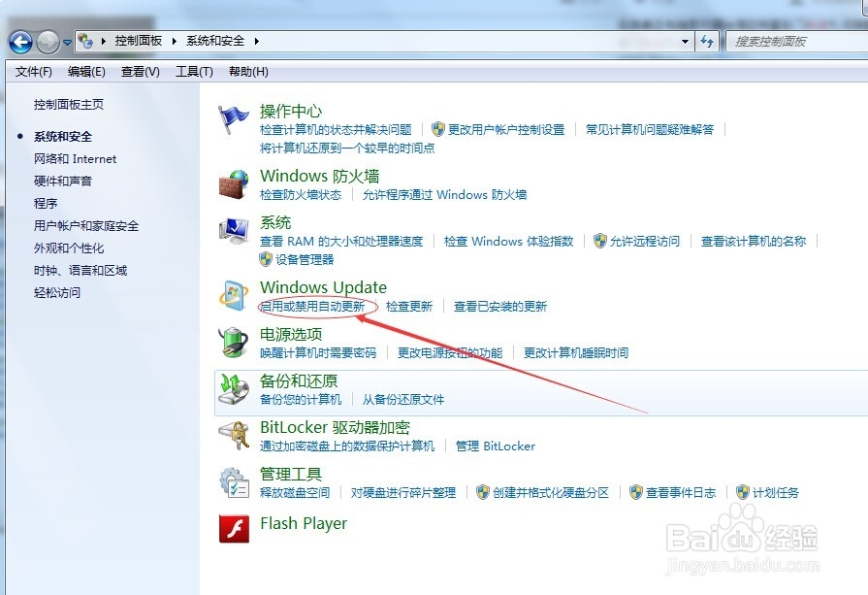
Task: Select 硬件和声音 in sidebar
Action: point(62,182)
